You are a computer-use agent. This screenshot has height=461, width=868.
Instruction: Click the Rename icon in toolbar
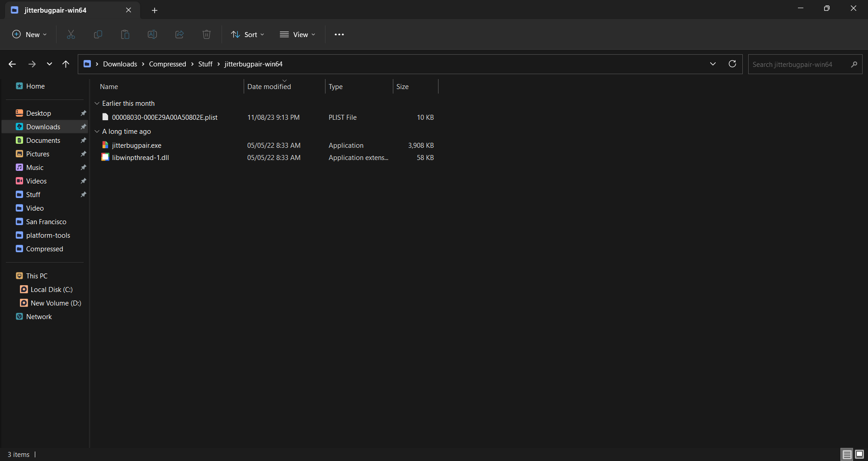pyautogui.click(x=152, y=34)
